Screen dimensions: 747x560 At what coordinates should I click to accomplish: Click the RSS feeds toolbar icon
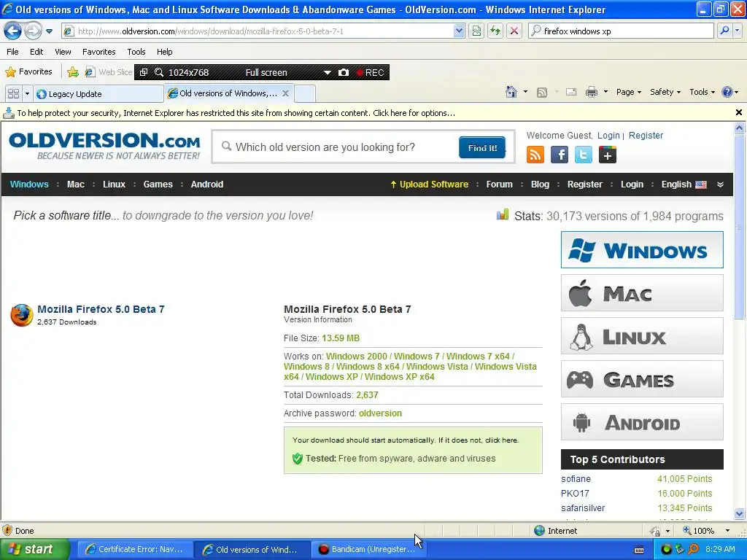542,93
